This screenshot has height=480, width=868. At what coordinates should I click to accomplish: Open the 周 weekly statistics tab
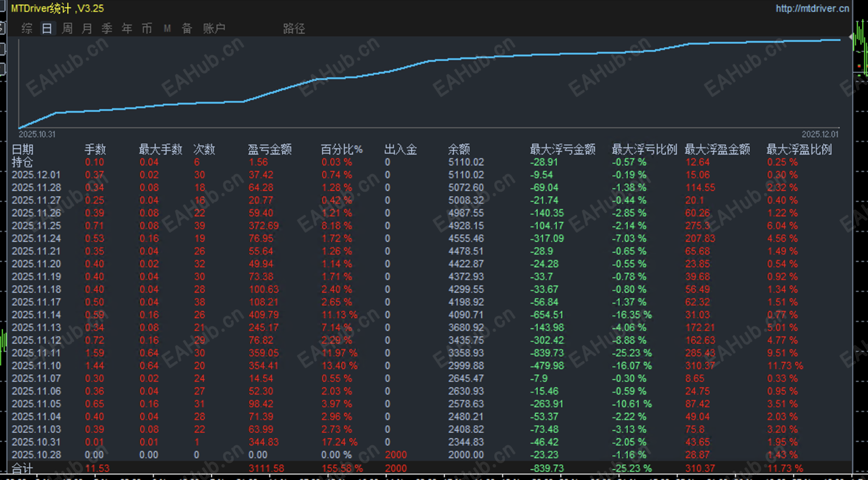tap(67, 28)
